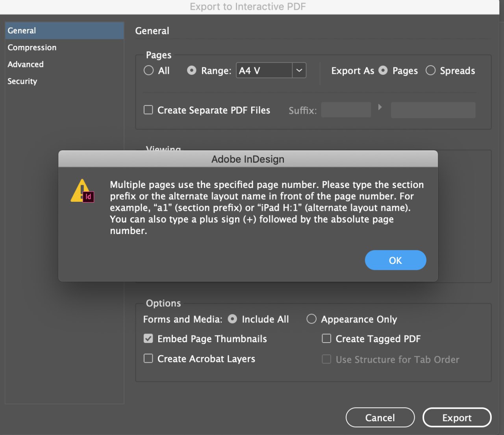This screenshot has width=504, height=435.
Task: Click the Options group label
Action: [163, 303]
